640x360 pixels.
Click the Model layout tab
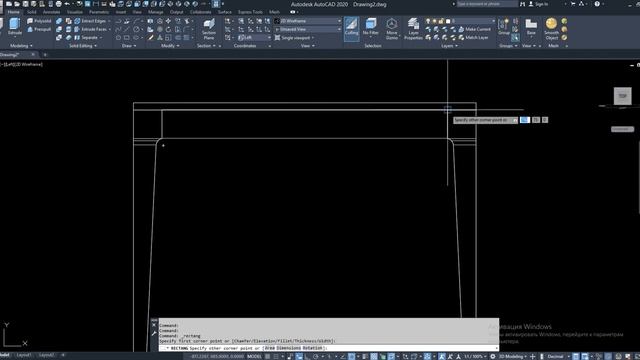[5, 355]
